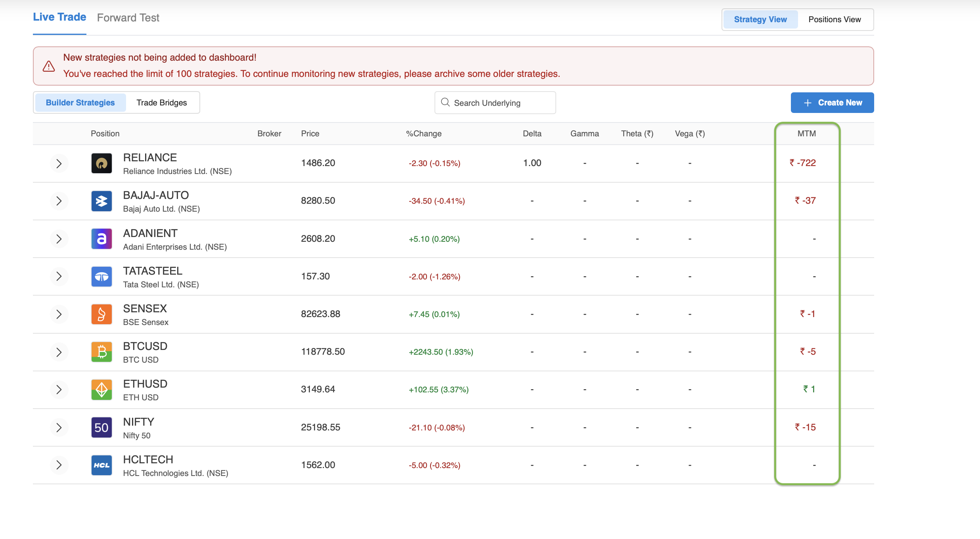Click the NIFTY symbol name
This screenshot has width=980, height=539.
point(139,422)
